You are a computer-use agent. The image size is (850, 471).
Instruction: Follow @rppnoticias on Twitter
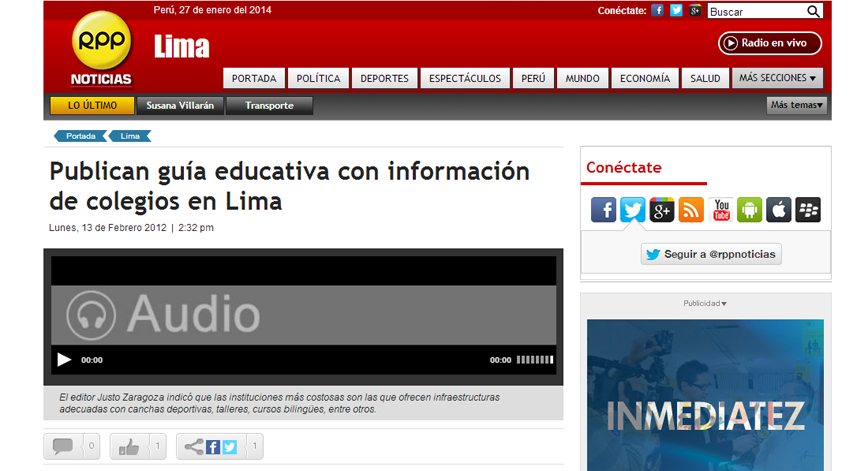click(x=711, y=254)
